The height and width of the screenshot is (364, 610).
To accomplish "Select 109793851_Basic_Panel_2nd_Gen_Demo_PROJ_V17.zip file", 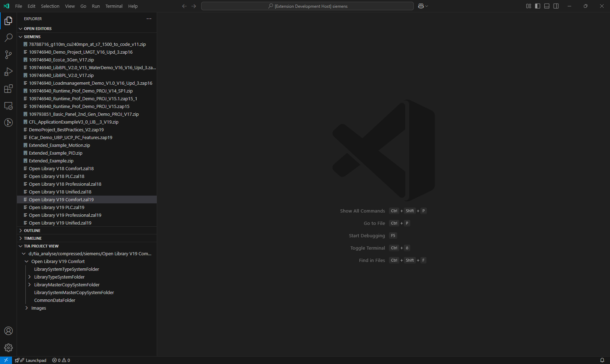I will [87, 114].
